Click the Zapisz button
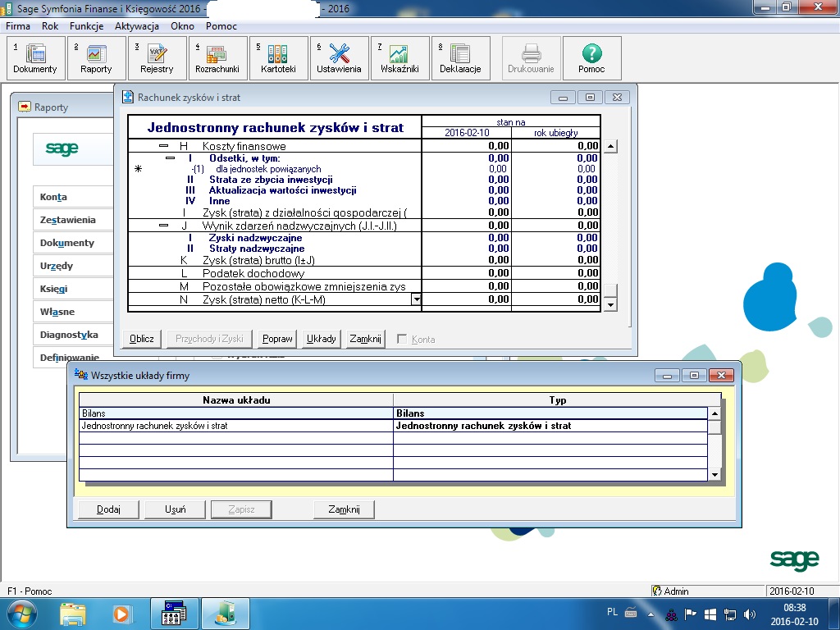Screen dimensions: 840x630 242,509
